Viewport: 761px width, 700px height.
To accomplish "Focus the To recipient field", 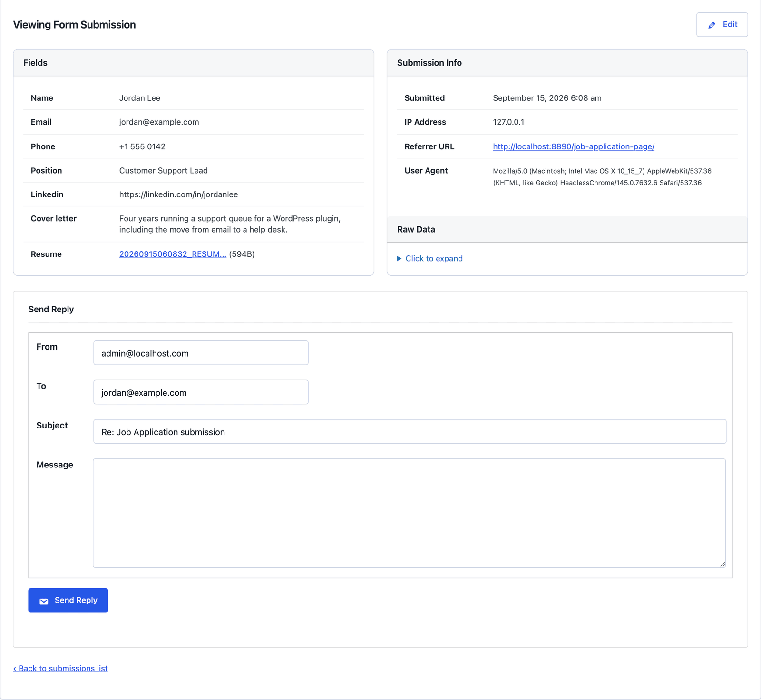I will [201, 392].
